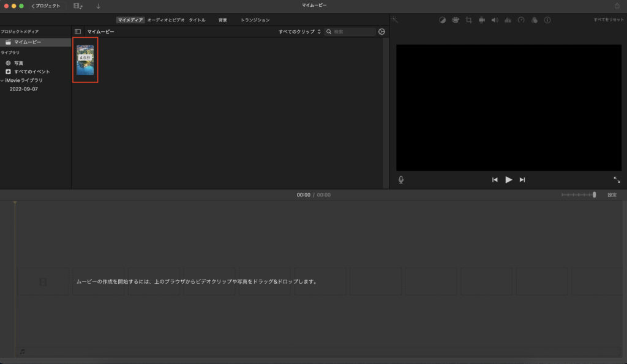Toggle the library sidebar visibility
The height and width of the screenshot is (364, 627).
[78, 31]
